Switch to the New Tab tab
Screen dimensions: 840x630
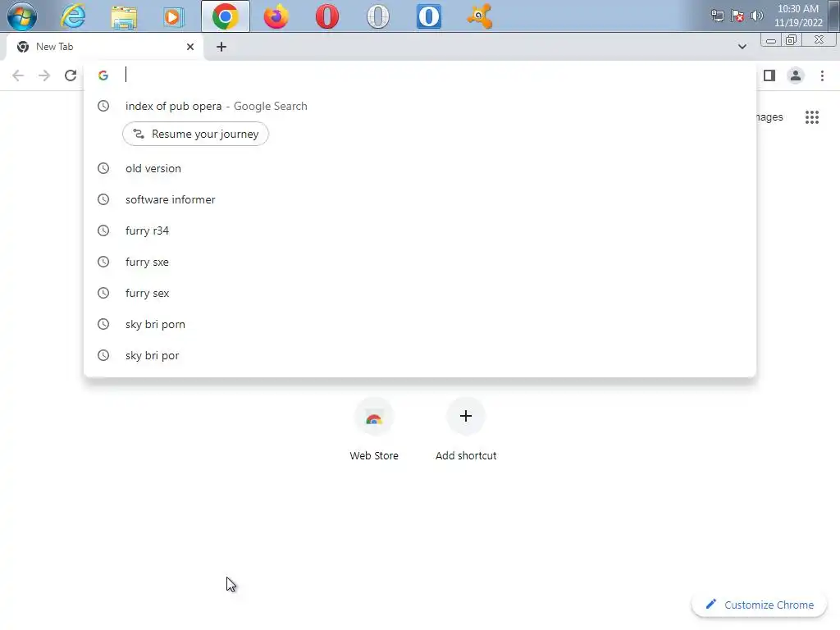point(106,47)
